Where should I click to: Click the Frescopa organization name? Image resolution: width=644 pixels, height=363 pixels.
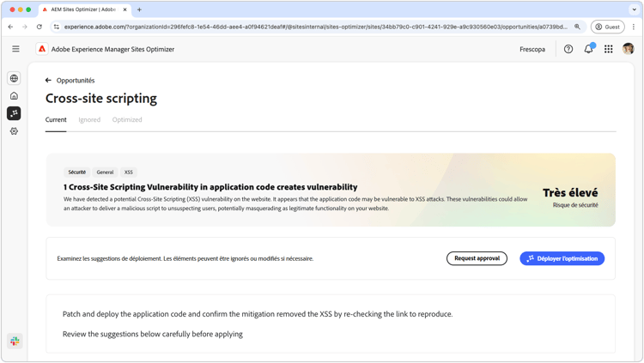click(532, 49)
